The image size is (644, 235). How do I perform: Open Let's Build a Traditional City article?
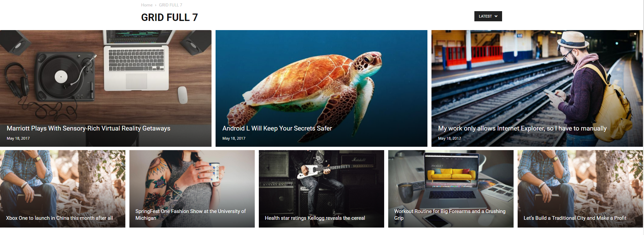(575, 218)
